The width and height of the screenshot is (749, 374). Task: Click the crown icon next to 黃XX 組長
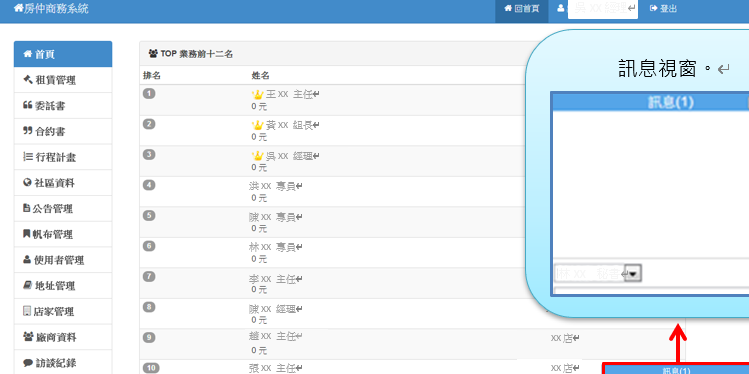click(257, 125)
